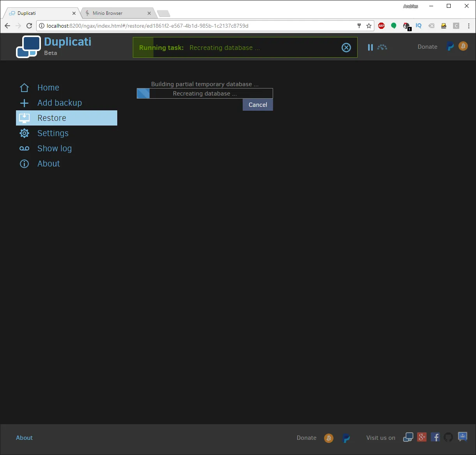
Task: Click the About info icon in sidebar
Action: click(25, 164)
